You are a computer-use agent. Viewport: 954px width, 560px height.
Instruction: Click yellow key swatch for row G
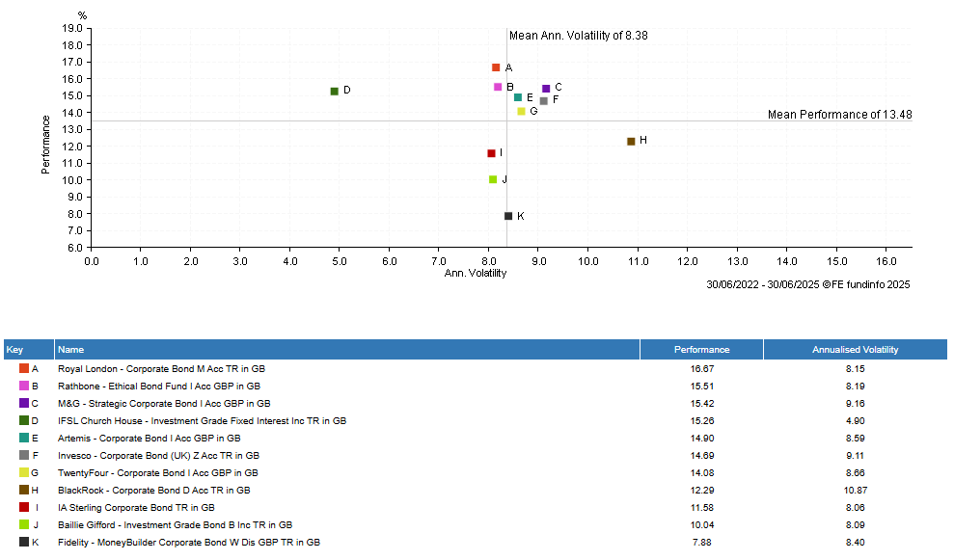click(24, 472)
